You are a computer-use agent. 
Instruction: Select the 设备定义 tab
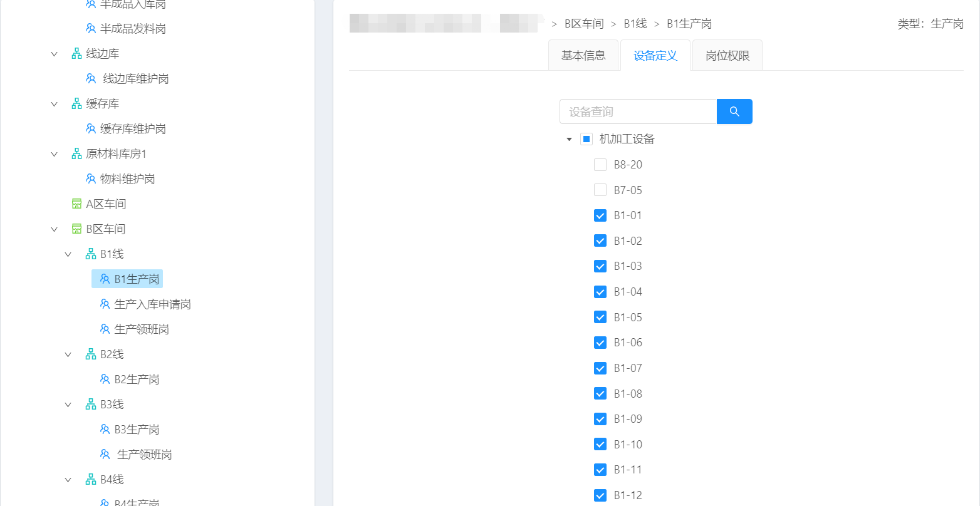(x=655, y=55)
